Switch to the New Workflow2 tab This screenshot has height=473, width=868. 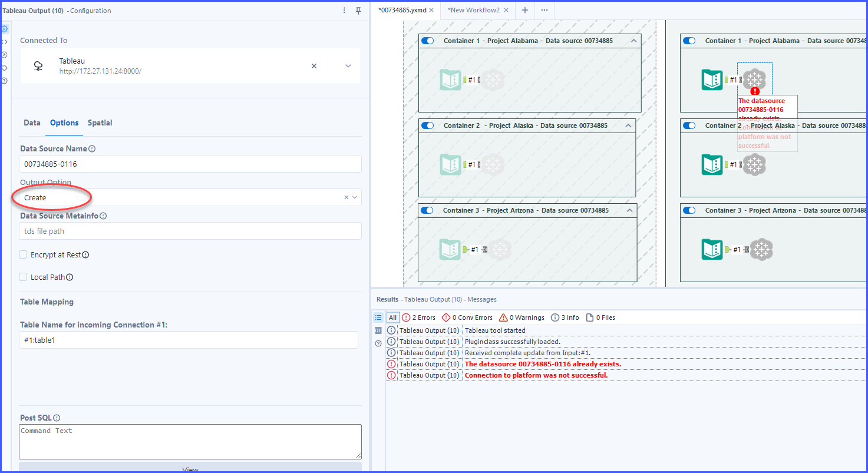click(x=474, y=10)
